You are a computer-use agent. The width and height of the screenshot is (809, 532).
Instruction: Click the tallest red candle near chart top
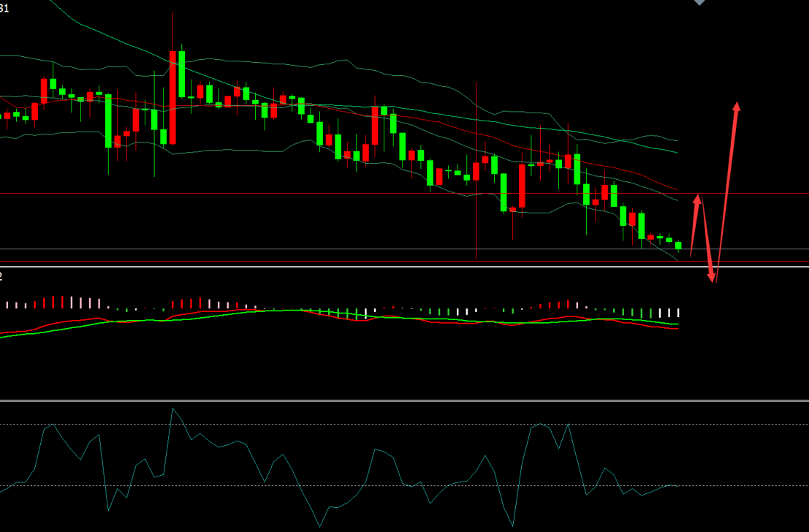(x=173, y=97)
